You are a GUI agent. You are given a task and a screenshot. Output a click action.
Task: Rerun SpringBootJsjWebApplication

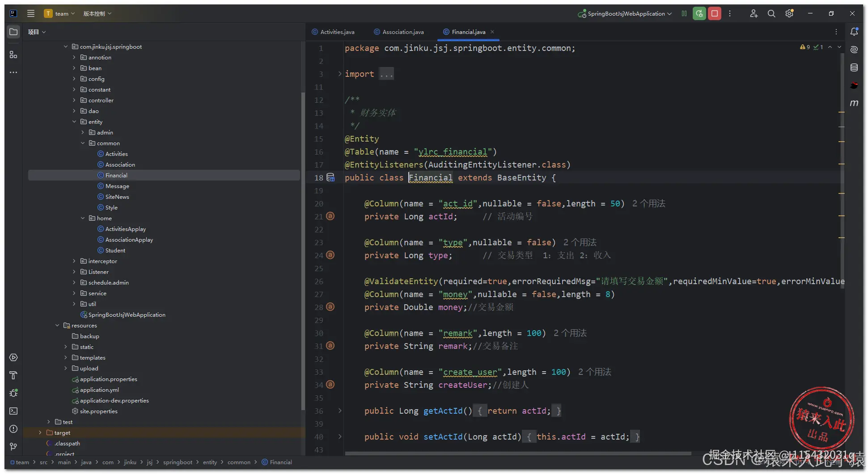point(699,13)
